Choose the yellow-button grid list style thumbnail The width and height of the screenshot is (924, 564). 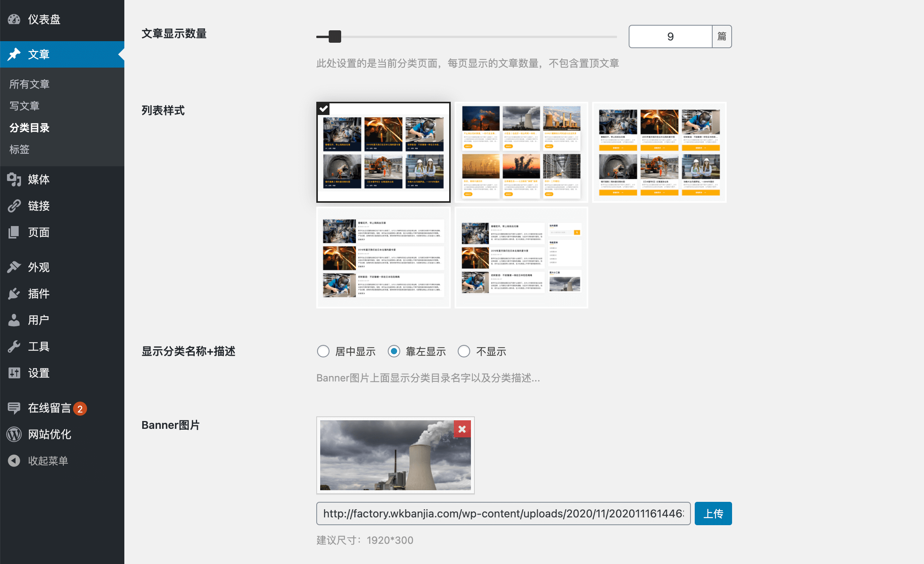pos(659,152)
